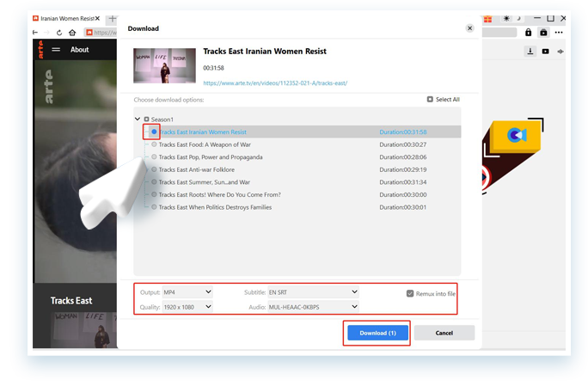Switch to light mode sun icon
Screen dimensions: 588x386
pyautogui.click(x=506, y=18)
